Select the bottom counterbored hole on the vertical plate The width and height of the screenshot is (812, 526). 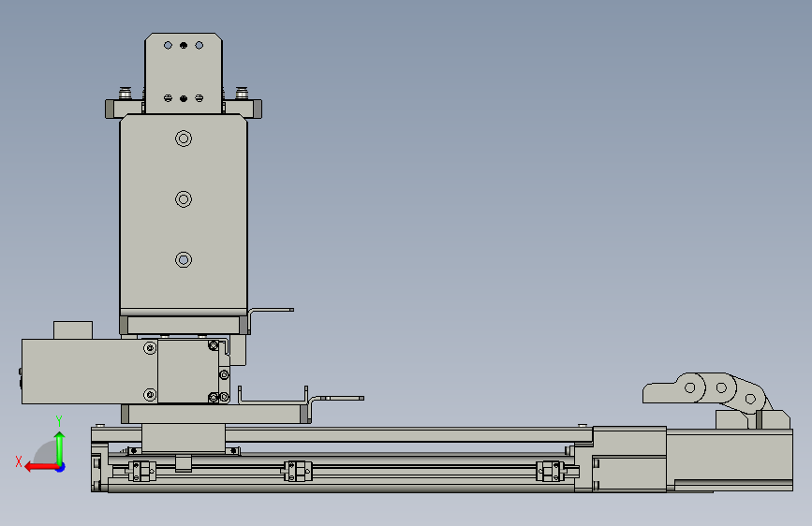click(x=184, y=259)
